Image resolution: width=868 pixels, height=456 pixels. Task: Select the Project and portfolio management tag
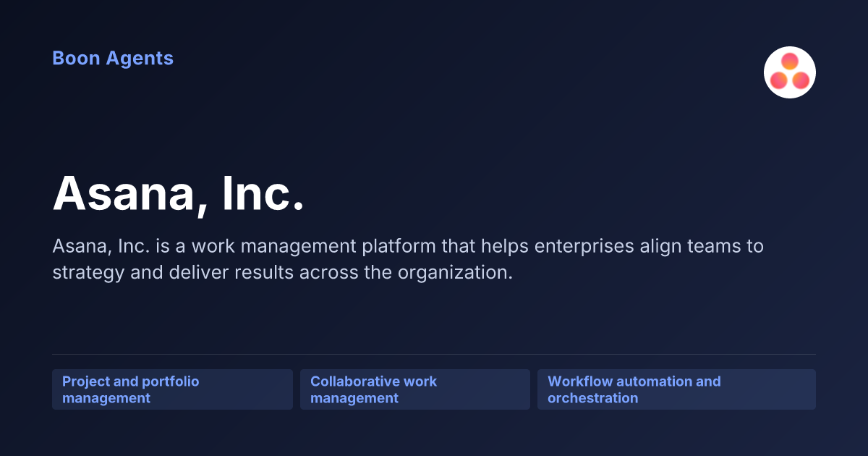[x=172, y=389]
